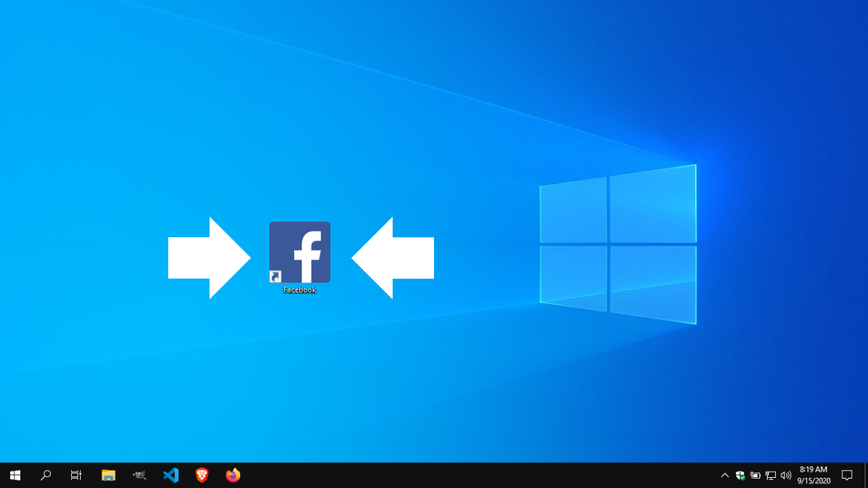This screenshot has height=488, width=868.
Task: Select the Facebook desktop shortcut icon
Action: pyautogui.click(x=300, y=252)
